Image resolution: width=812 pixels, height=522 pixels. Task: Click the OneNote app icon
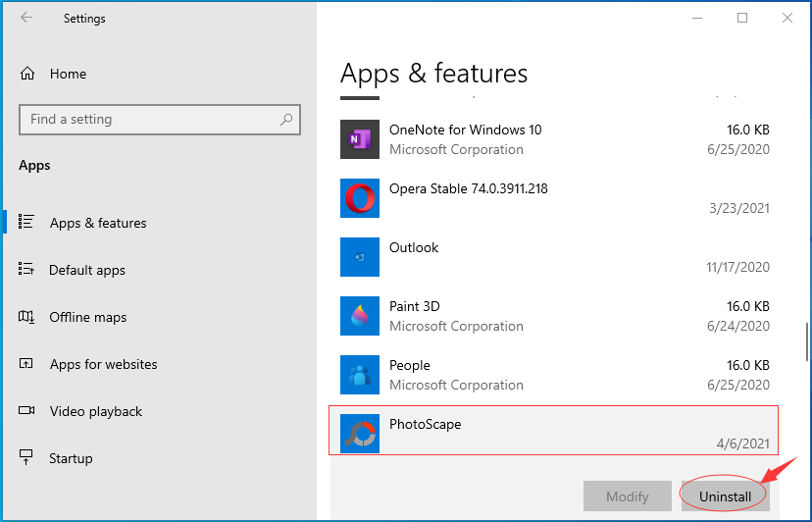359,139
